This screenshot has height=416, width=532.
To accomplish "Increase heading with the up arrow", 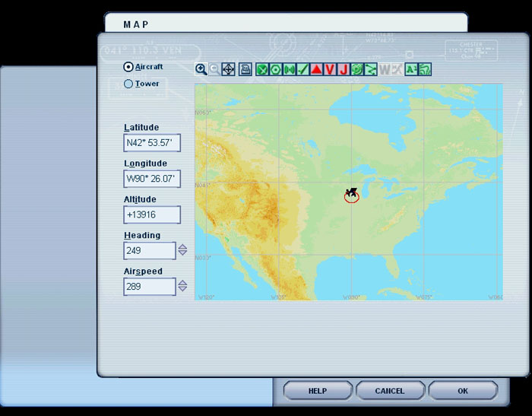I will [x=182, y=246].
